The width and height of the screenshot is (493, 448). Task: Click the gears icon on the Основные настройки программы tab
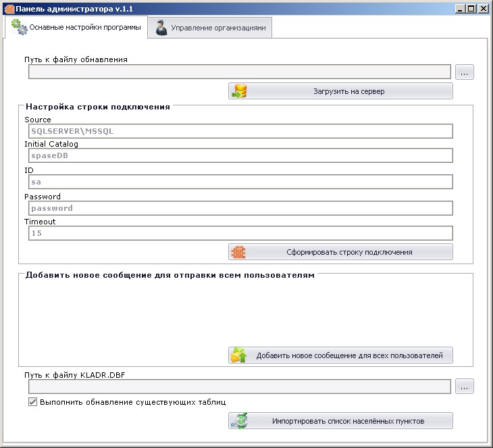pyautogui.click(x=20, y=27)
